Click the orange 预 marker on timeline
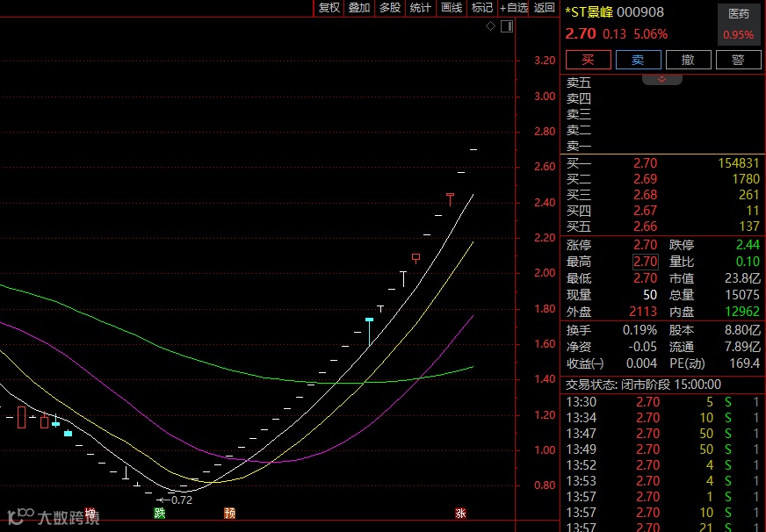This screenshot has width=766, height=532. pyautogui.click(x=229, y=513)
